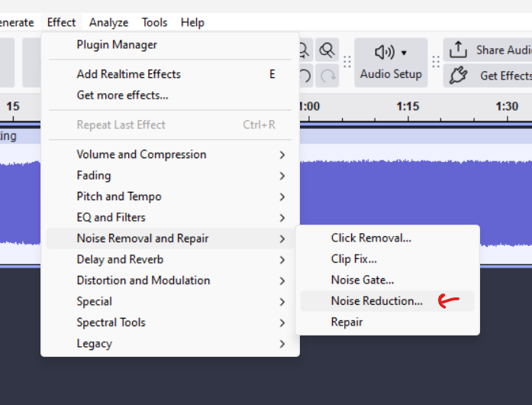532x405 pixels.
Task: Expand the Fading submenu arrow
Action: coord(282,176)
